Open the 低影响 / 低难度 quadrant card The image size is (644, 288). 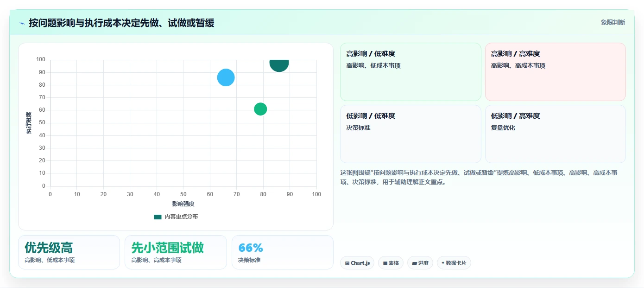point(410,134)
